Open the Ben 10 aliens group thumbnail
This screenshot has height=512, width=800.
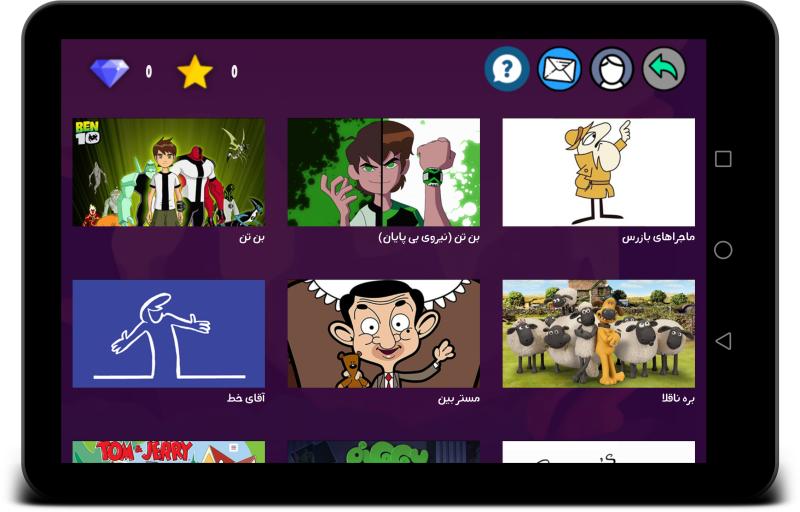pos(169,172)
